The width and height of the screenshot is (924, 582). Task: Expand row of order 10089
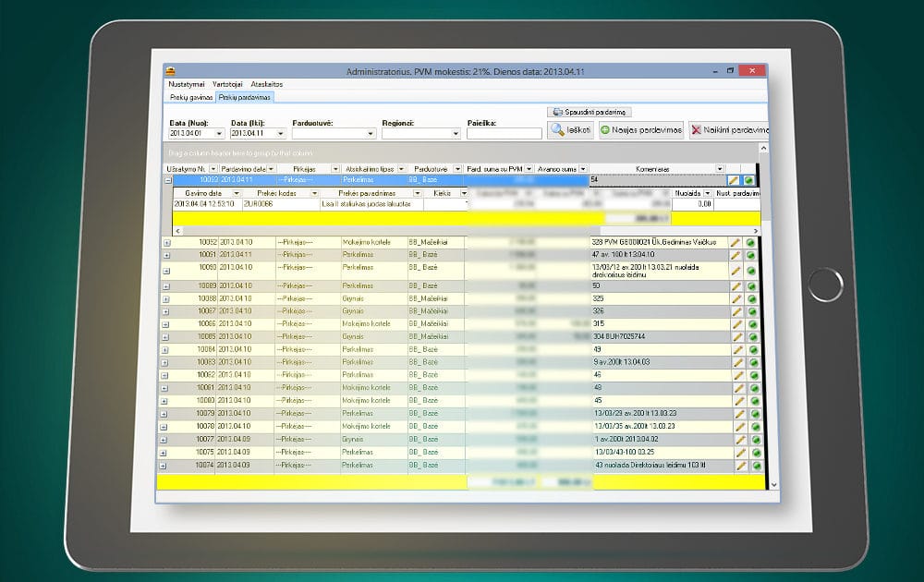[x=166, y=286]
